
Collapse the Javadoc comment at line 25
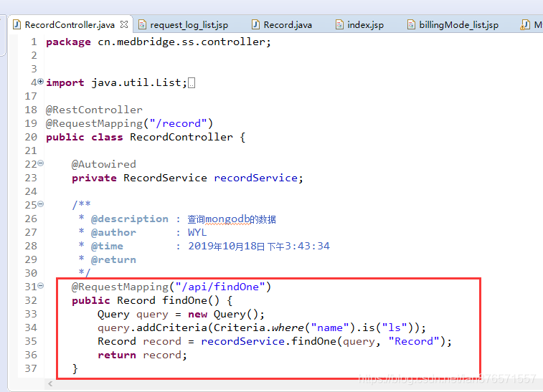pos(40,204)
